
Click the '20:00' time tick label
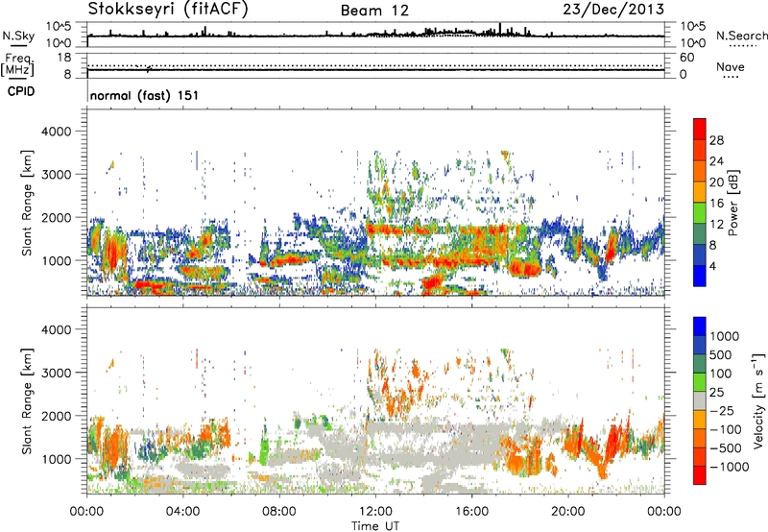tap(567, 512)
